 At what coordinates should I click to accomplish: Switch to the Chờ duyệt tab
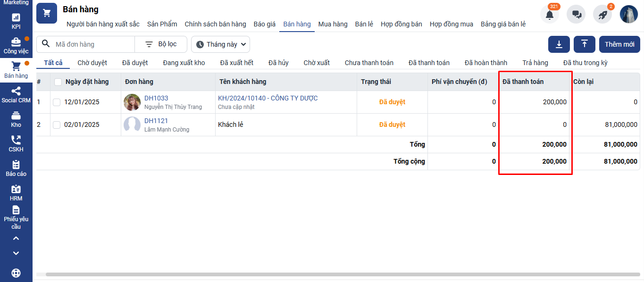[92, 63]
